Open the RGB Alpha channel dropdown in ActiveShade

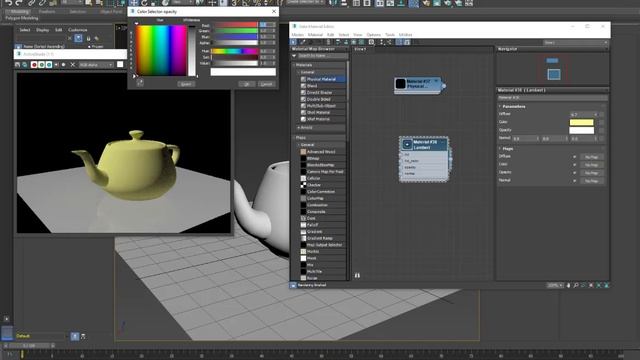coord(96,65)
